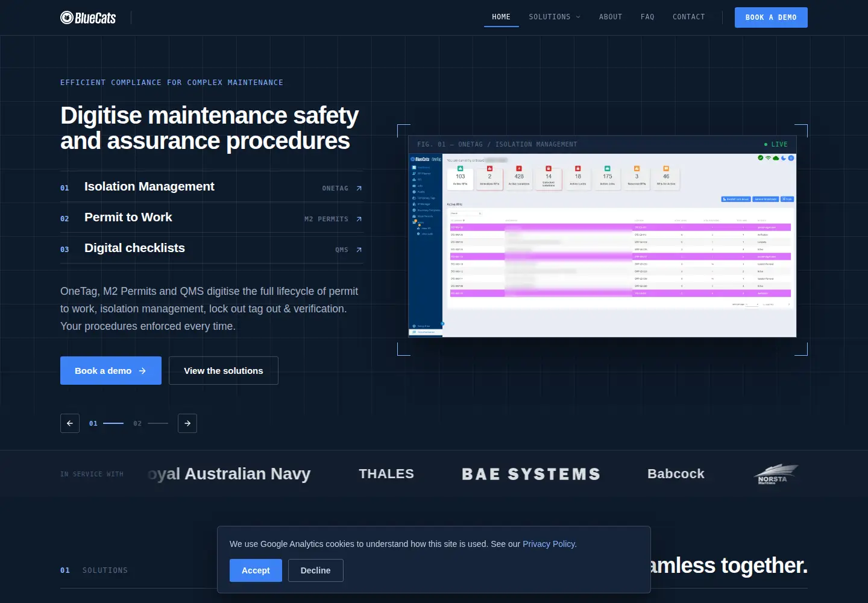Screen dimensions: 868x603
Task: Decline the cookie consent
Action: click(x=316, y=570)
